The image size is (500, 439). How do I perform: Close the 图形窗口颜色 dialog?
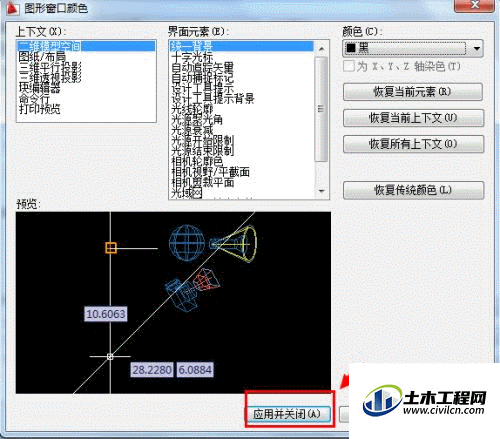(x=475, y=5)
